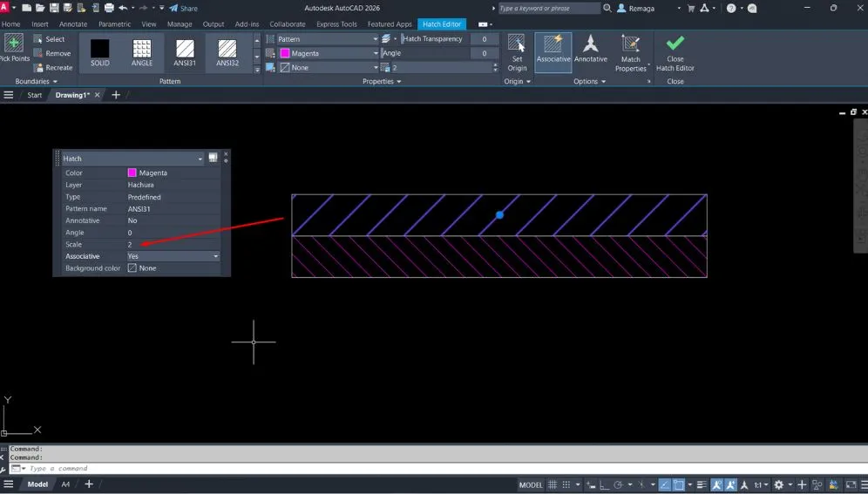Click MODEL in the status bar
The width and height of the screenshot is (868, 494).
(x=531, y=485)
